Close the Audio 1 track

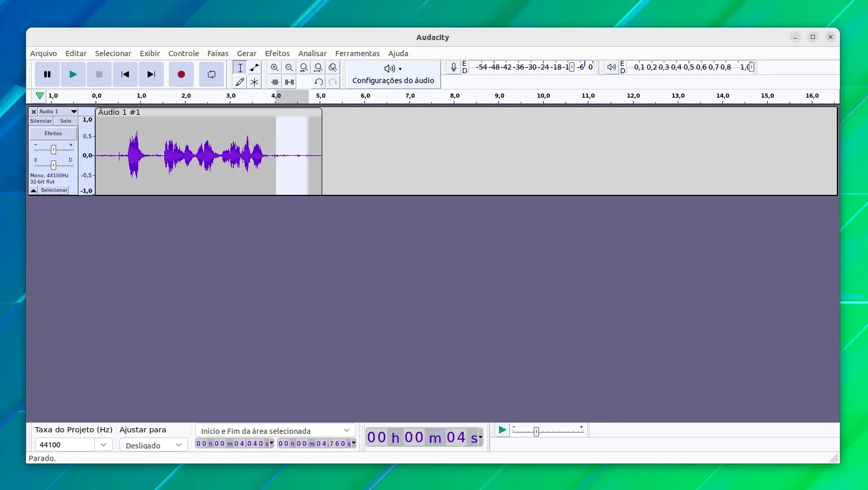click(33, 112)
